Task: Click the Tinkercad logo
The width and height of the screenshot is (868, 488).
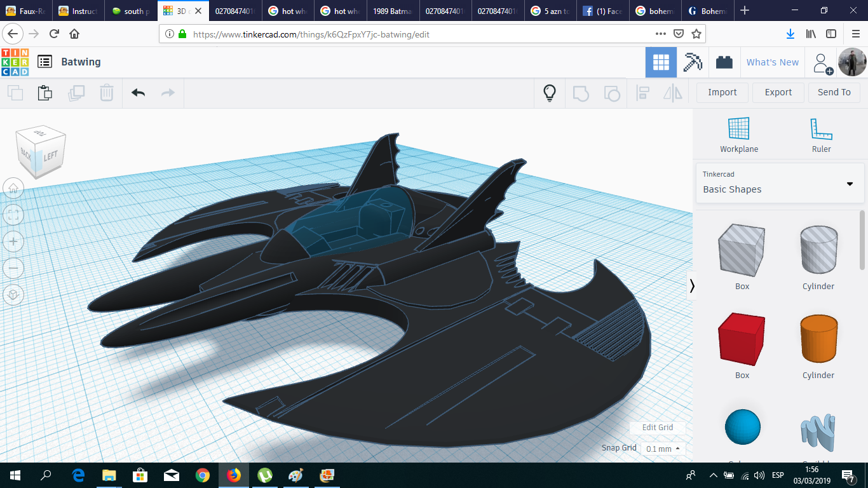Action: pyautogui.click(x=15, y=62)
